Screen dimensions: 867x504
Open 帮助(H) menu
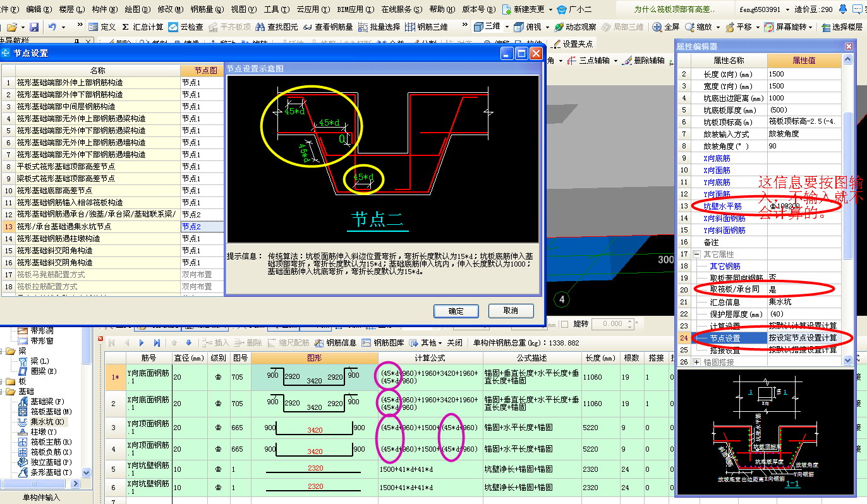click(x=442, y=9)
